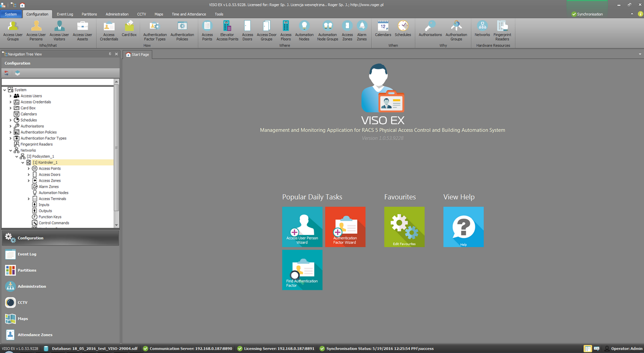Expand Authentication Policies tree node
Screen dimensions: 644x353
(11, 132)
